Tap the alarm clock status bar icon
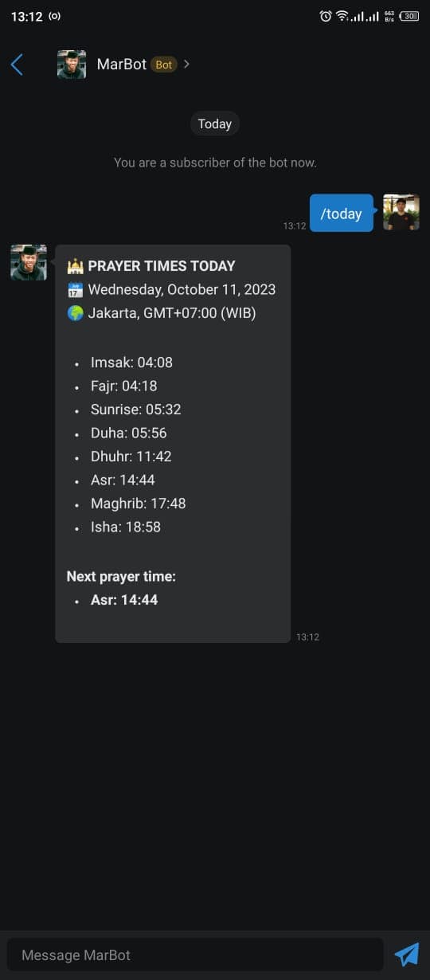This screenshot has width=430, height=980. point(326,16)
